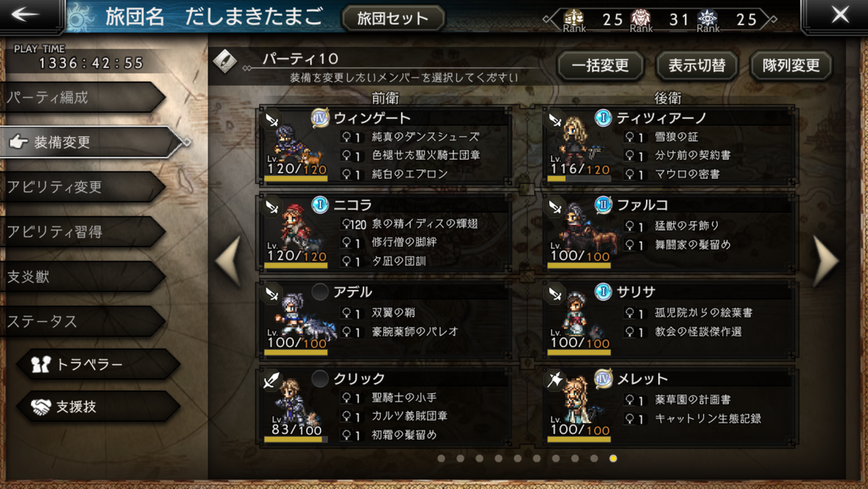Expand the トラベラー submenu

click(98, 364)
